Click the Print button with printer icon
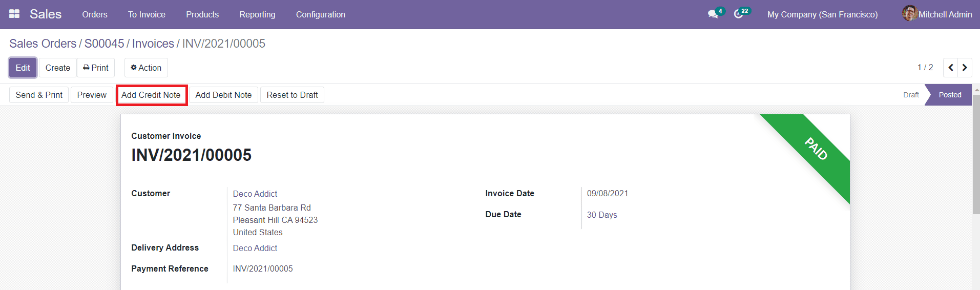The image size is (980, 290). [x=96, y=68]
